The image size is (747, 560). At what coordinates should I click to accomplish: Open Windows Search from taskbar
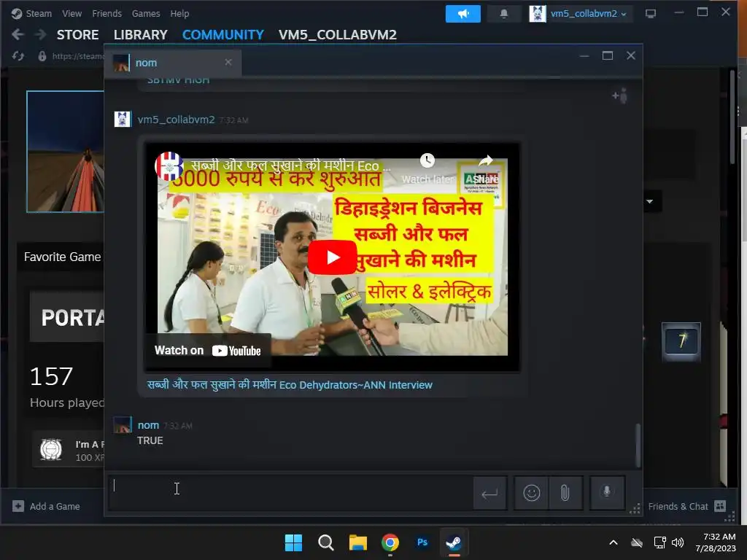click(x=326, y=542)
